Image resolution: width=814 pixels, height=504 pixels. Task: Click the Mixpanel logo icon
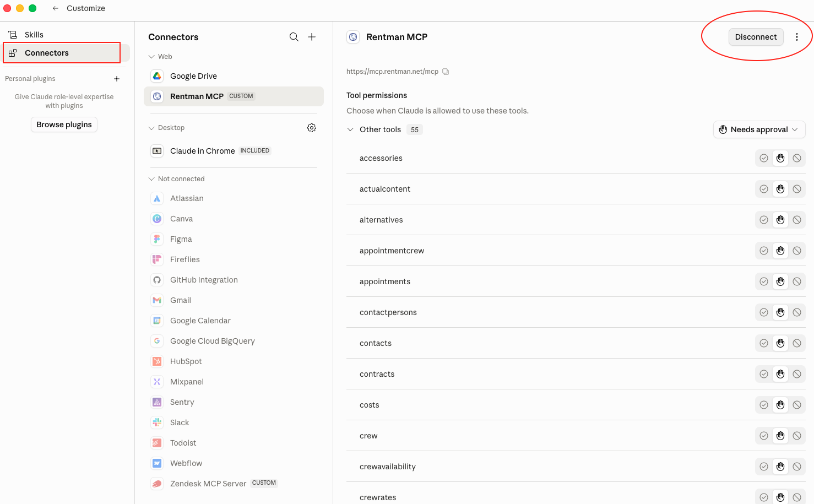click(157, 382)
